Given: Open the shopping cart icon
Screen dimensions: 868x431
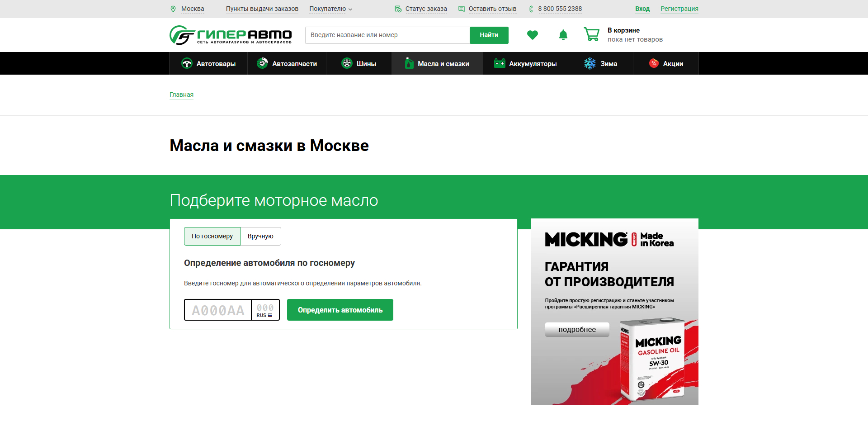Looking at the screenshot, I should [591, 34].
